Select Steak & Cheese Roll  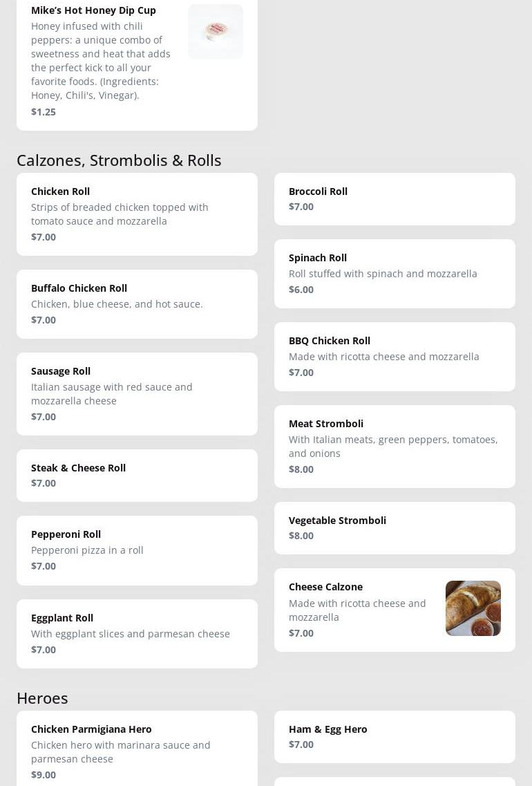pos(137,475)
